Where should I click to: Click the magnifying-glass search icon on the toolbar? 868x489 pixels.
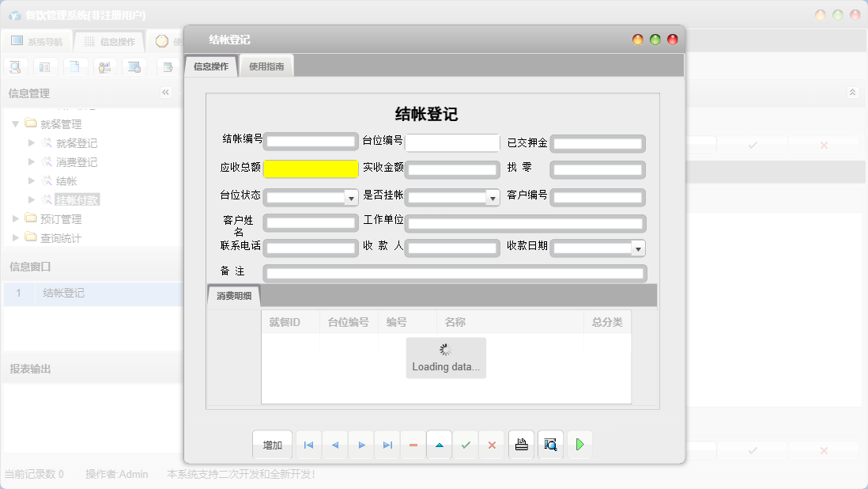tap(15, 66)
